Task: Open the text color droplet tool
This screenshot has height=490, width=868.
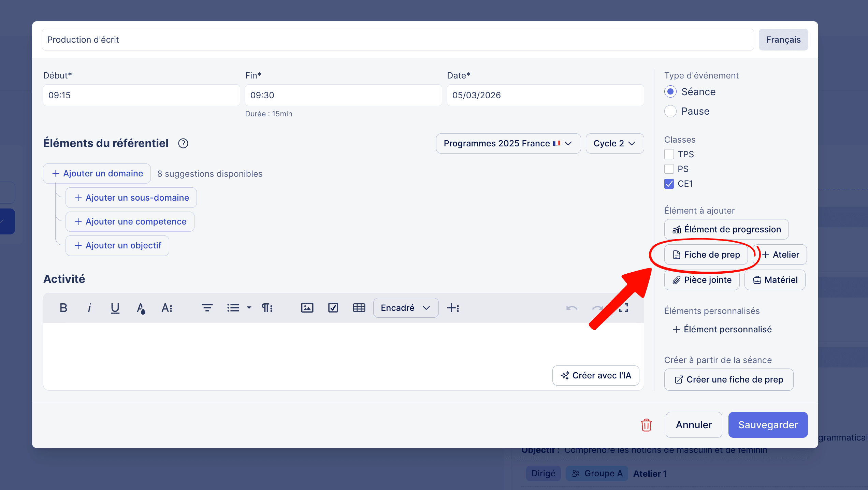Action: pyautogui.click(x=141, y=308)
